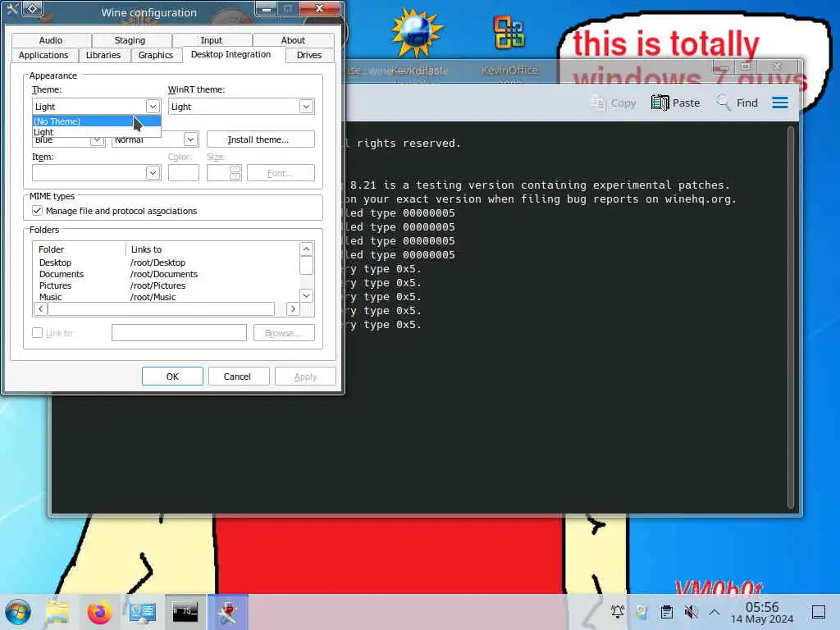
Task: Open system settings taskbar icon
Action: 143,612
